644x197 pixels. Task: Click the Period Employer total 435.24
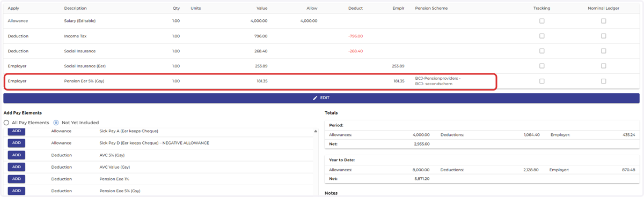[629, 135]
